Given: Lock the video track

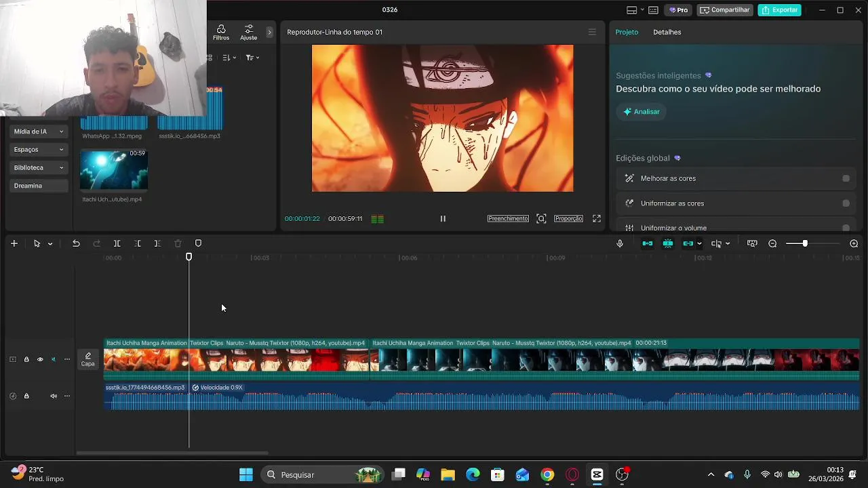Looking at the screenshot, I should (26, 359).
